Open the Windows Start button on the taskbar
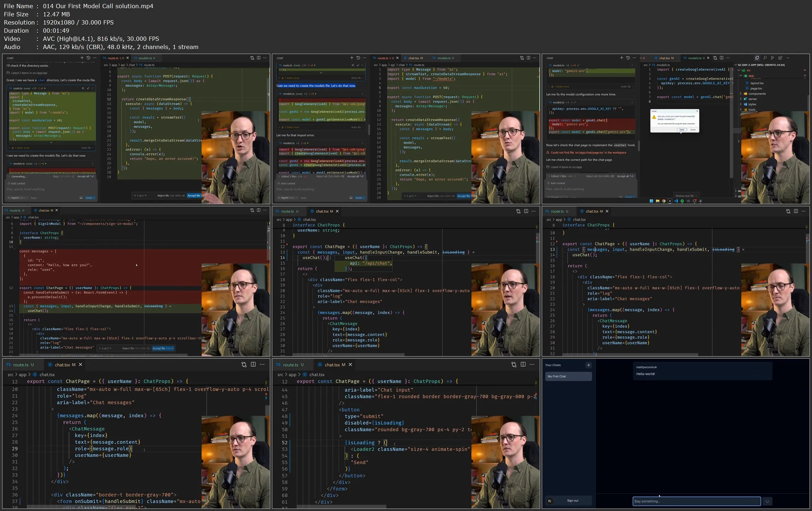Viewport: 812px width, 511px height. [x=651, y=201]
